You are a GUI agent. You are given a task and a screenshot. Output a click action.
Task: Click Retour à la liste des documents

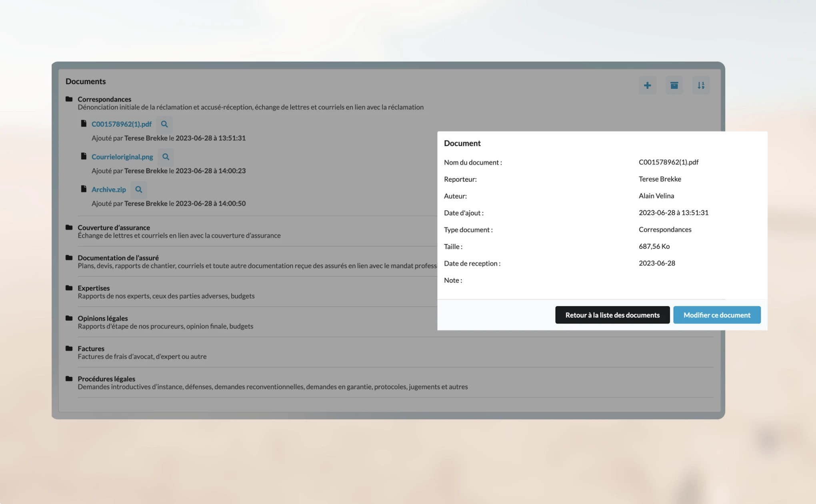point(612,315)
